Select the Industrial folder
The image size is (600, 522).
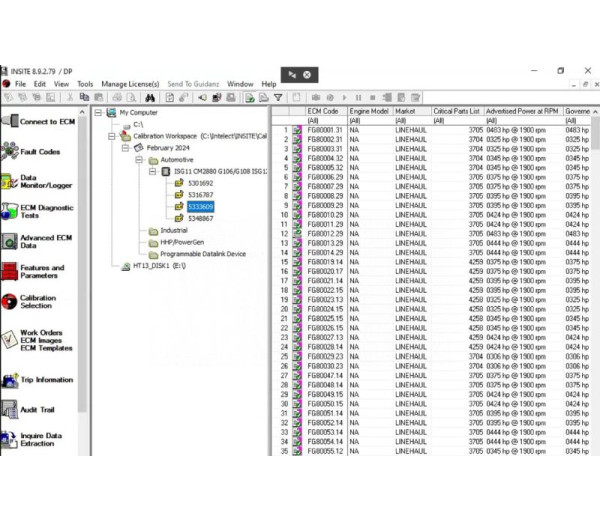click(x=174, y=230)
